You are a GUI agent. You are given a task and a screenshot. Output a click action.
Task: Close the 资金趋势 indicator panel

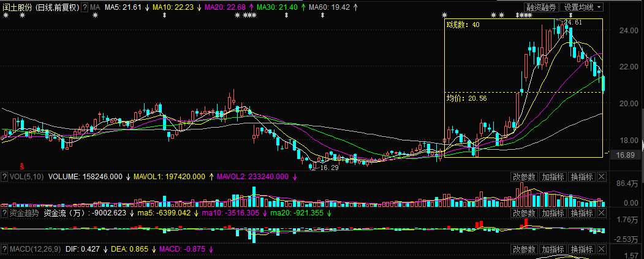[x=601, y=213]
